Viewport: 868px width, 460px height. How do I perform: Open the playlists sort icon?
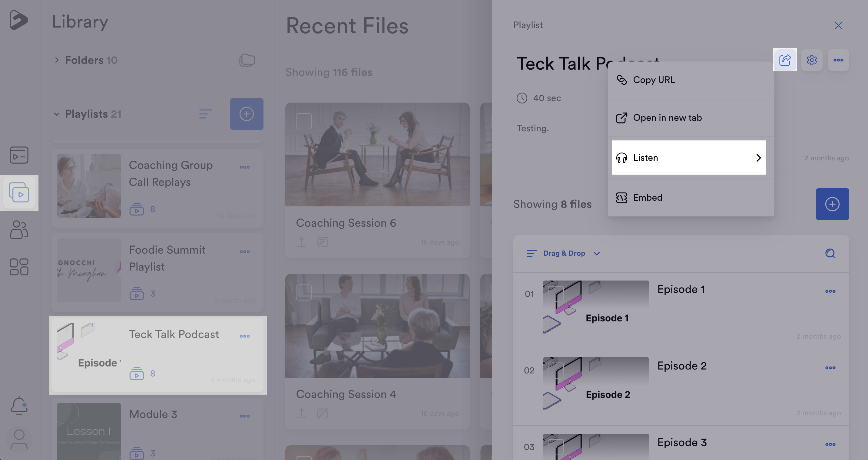pyautogui.click(x=205, y=114)
